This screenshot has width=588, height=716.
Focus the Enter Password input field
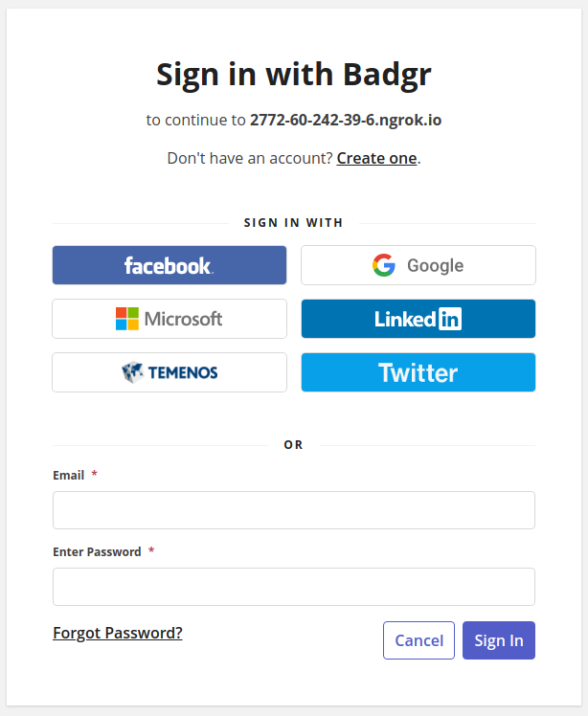point(294,587)
